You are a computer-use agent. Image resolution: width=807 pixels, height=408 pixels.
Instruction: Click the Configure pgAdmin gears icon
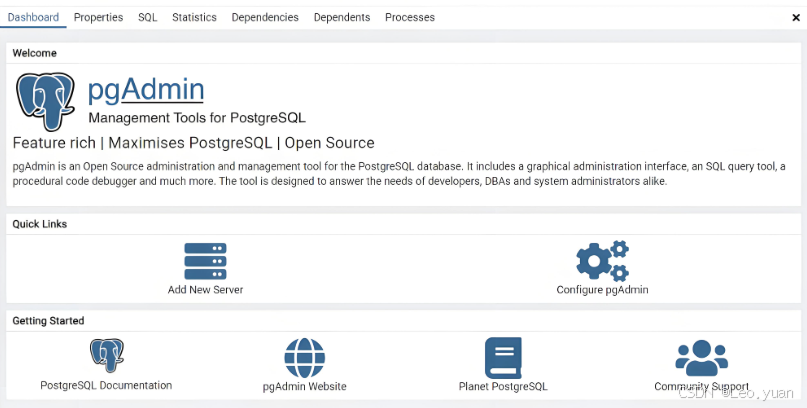602,261
